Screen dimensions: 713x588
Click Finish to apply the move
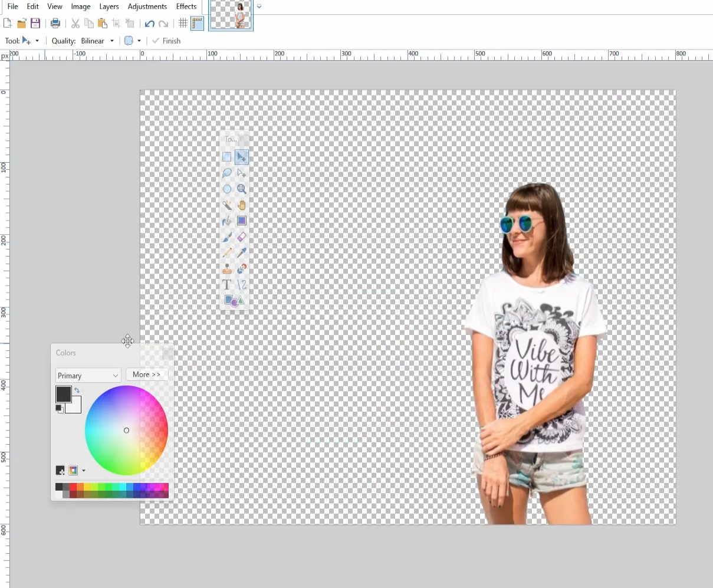(166, 41)
